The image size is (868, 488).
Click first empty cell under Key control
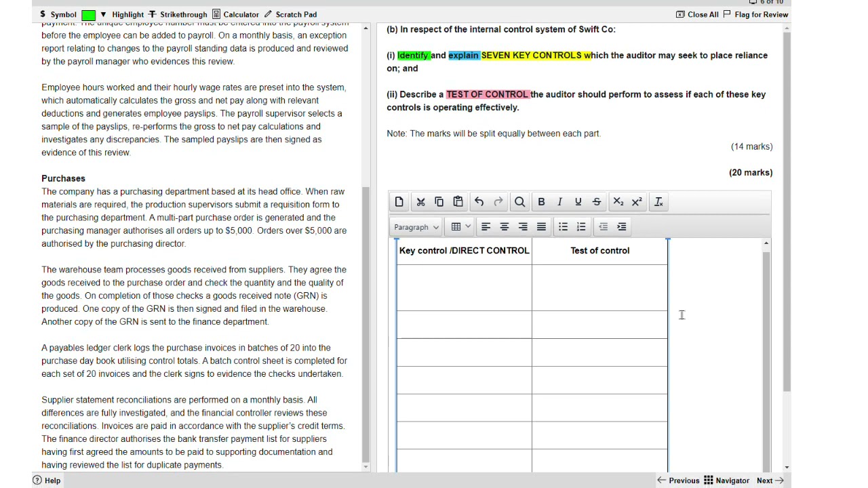tap(465, 287)
